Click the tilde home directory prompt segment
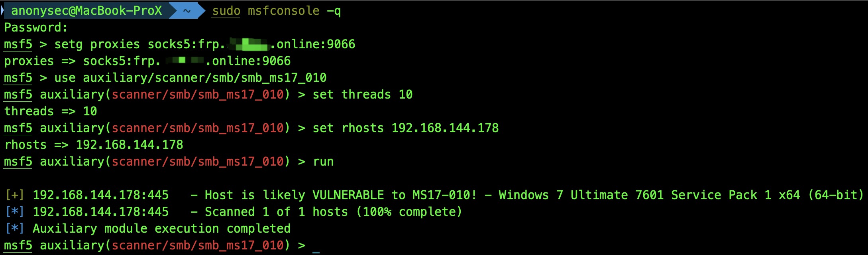Image resolution: width=868 pixels, height=255 pixels. [x=187, y=11]
